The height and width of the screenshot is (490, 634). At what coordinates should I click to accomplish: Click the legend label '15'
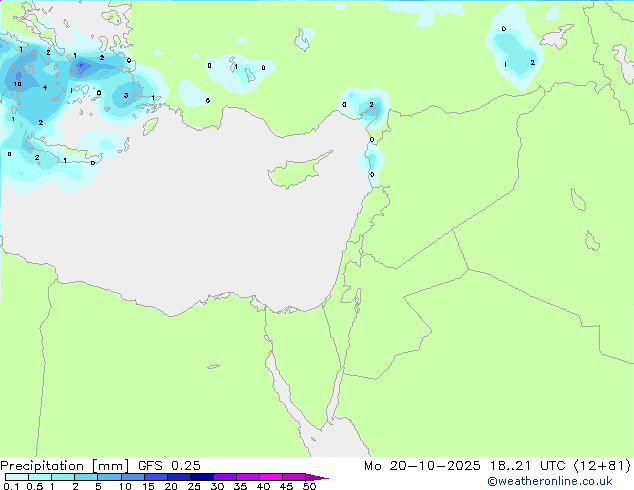[148, 486]
